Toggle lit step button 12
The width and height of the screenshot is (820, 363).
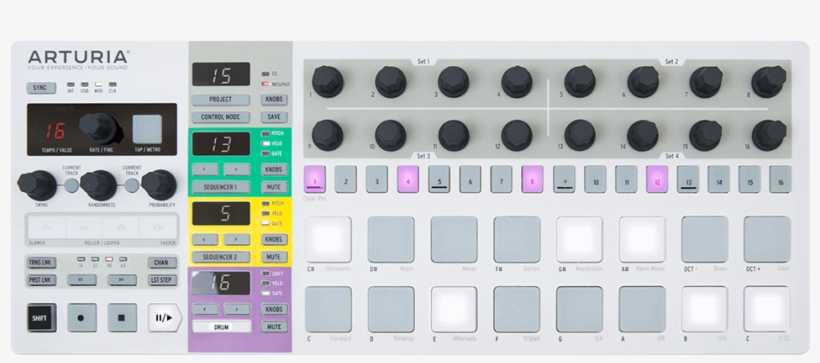click(x=657, y=179)
